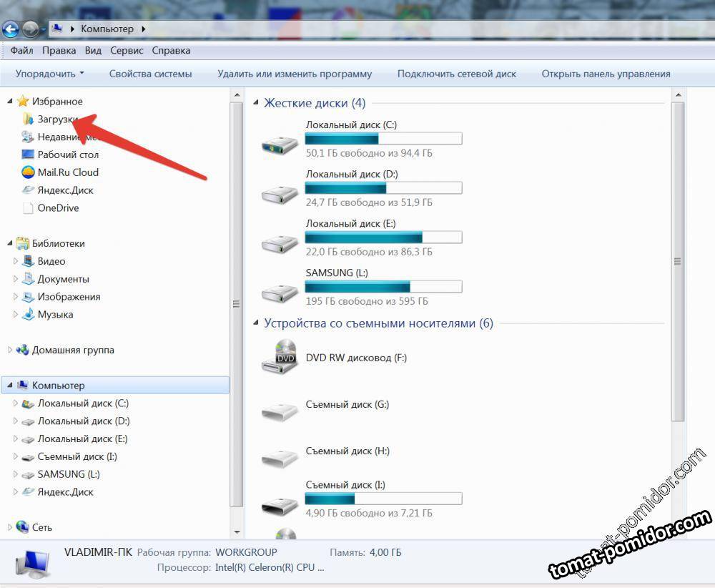Open the Сервис menu
715x588 pixels.
pos(127,51)
